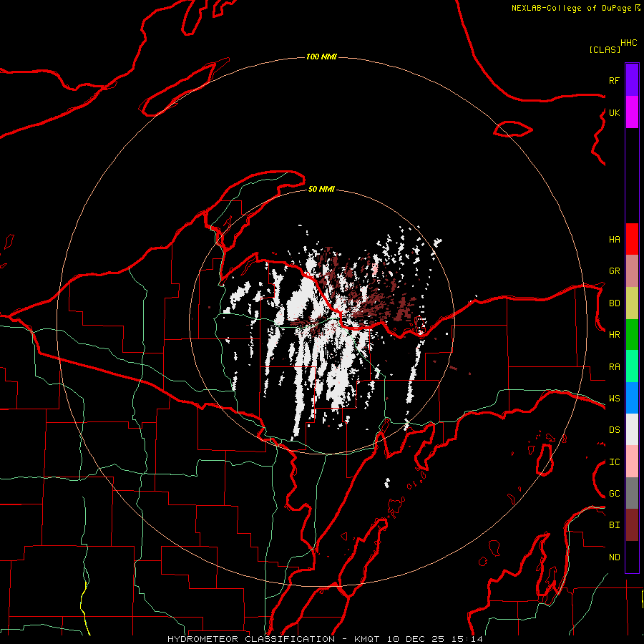
Task: Click the HHC product label
Action: [x=629, y=43]
